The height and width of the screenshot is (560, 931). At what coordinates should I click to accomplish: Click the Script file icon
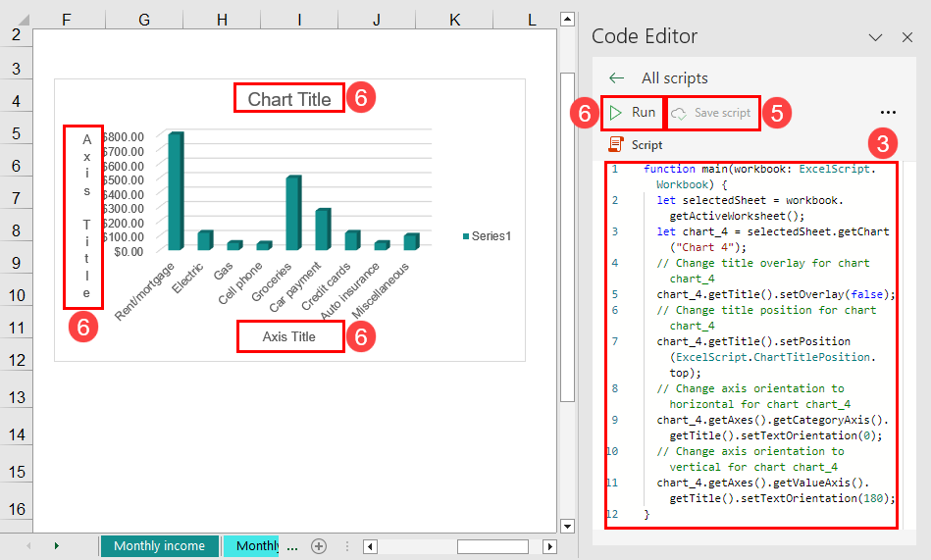pos(616,144)
